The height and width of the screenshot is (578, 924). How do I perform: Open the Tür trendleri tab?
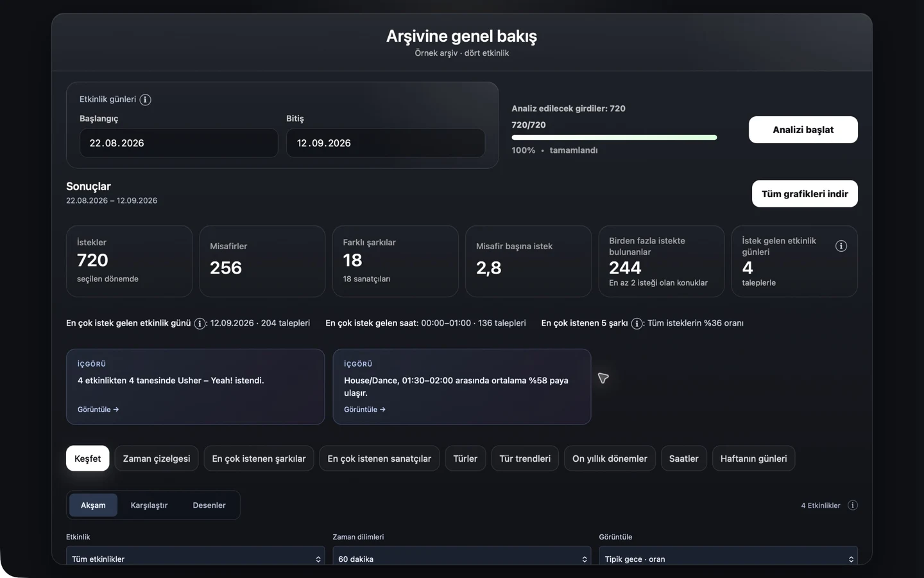[x=525, y=459]
